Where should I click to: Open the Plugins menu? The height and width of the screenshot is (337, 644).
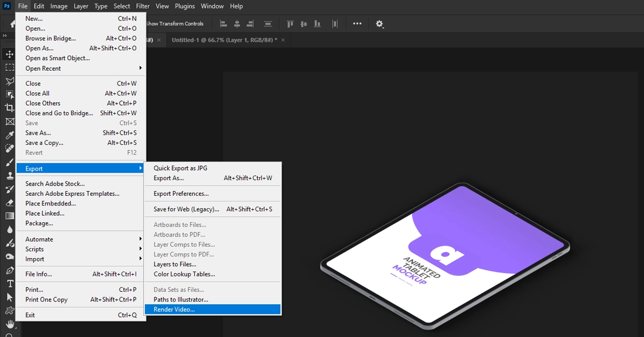[x=185, y=6]
